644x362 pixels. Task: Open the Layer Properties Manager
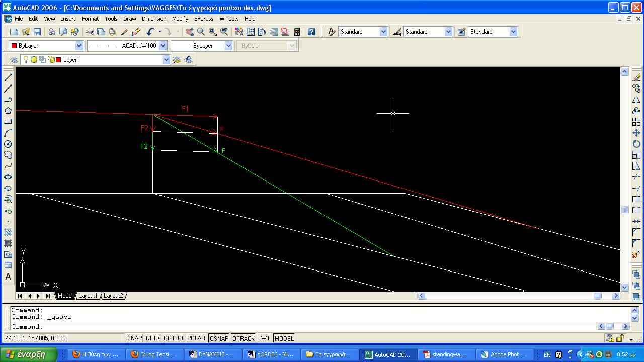pyautogui.click(x=14, y=60)
